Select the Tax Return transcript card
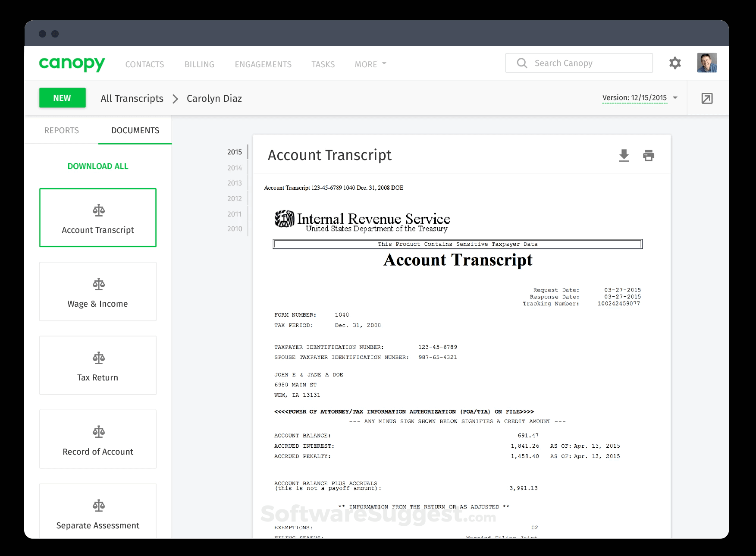The image size is (756, 556). 97,365
